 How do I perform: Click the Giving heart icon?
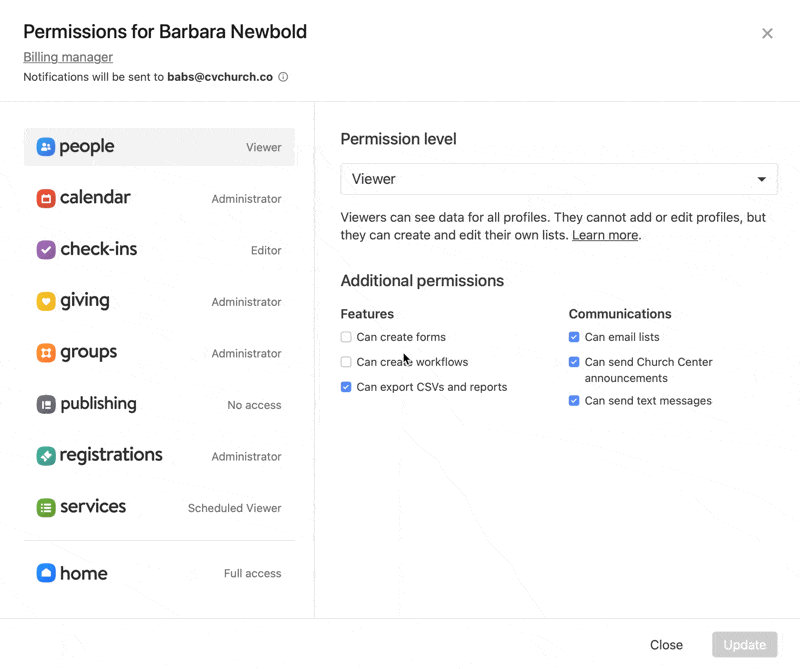pyautogui.click(x=46, y=301)
